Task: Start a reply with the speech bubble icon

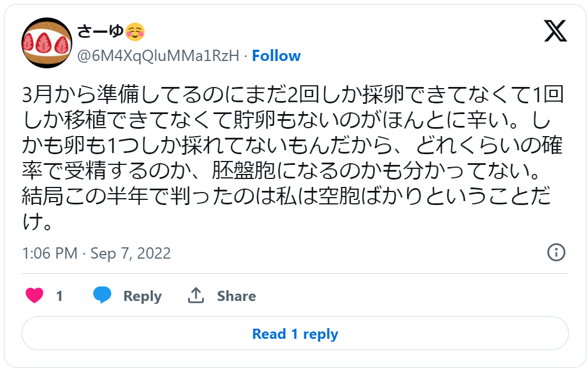Action: click(x=102, y=295)
